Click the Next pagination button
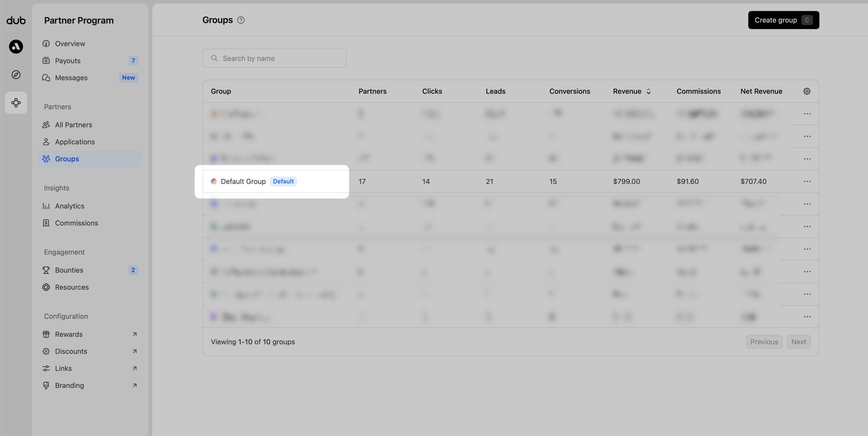 [798, 342]
